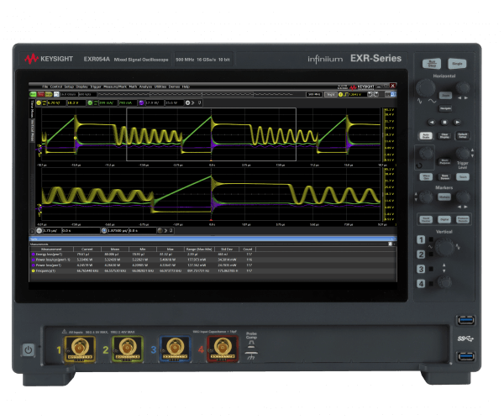Toggle on-screen channel 1 yellow button
Screen dimensions: 504x420
(39, 102)
